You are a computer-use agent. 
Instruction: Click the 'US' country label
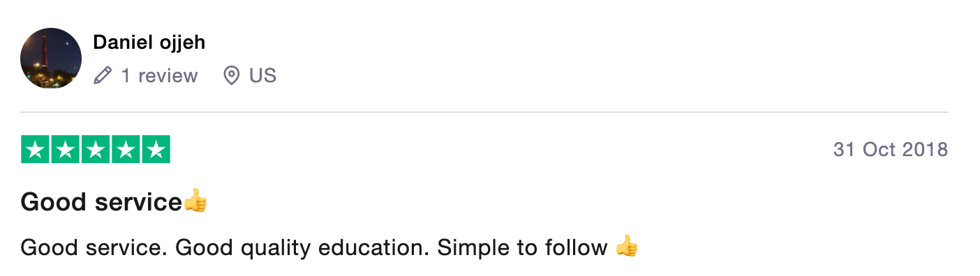pos(263,75)
